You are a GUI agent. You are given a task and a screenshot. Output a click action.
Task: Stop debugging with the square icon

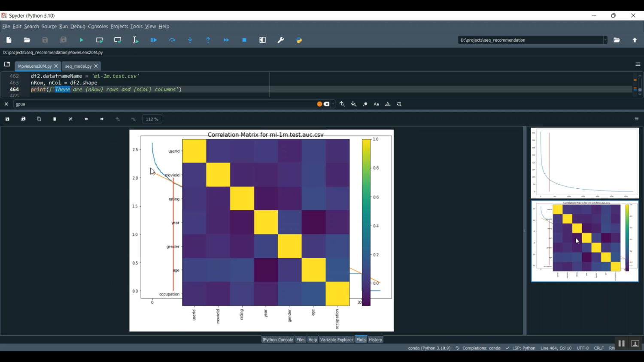244,40
